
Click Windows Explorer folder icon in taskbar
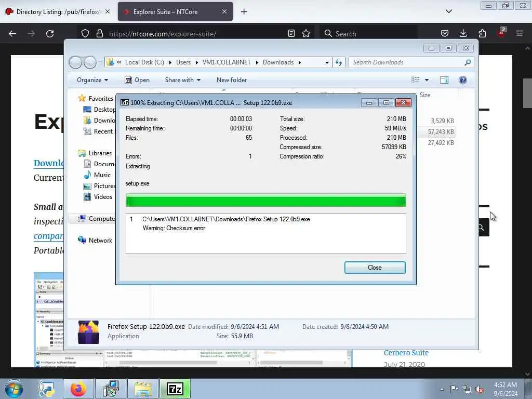click(143, 389)
